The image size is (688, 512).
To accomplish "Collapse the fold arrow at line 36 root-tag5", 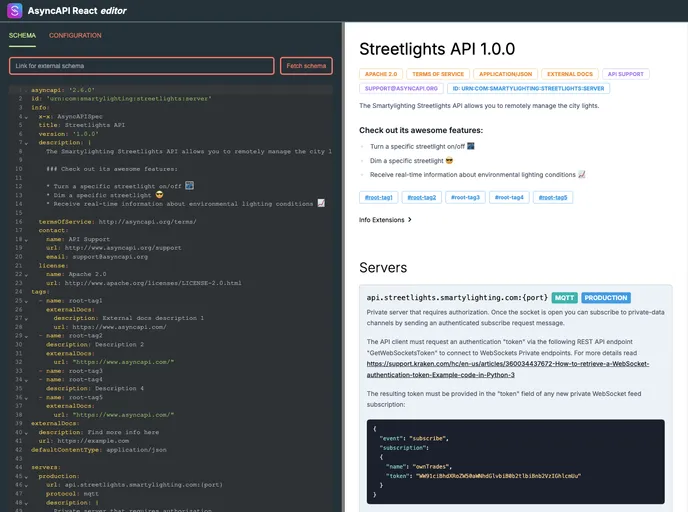I will (x=26, y=398).
